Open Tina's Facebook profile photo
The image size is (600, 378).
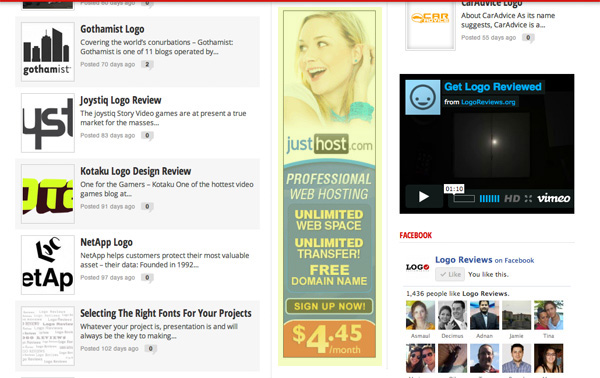[549, 315]
